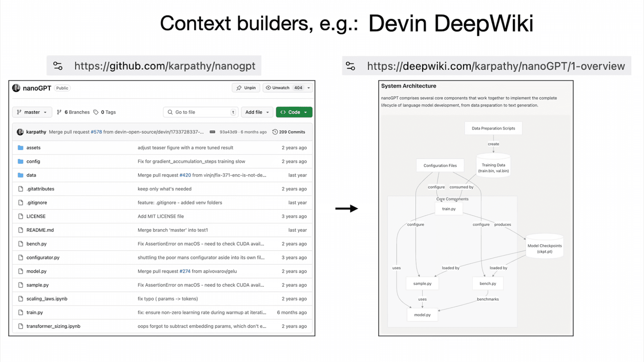Open the .gitignore file
The height and width of the screenshot is (362, 644).
37,202
